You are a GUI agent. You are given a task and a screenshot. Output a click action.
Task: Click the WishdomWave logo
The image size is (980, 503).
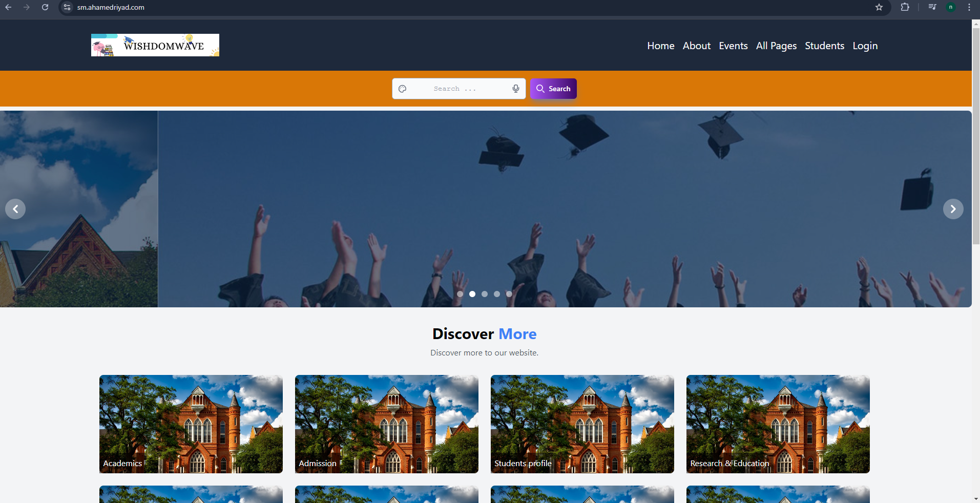pyautogui.click(x=155, y=45)
